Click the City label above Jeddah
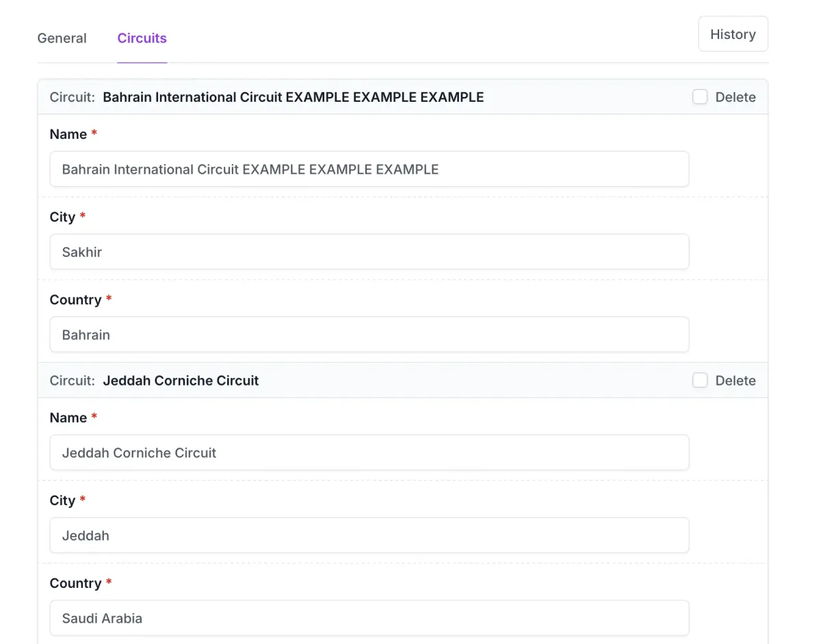Image resolution: width=821 pixels, height=644 pixels. click(62, 500)
